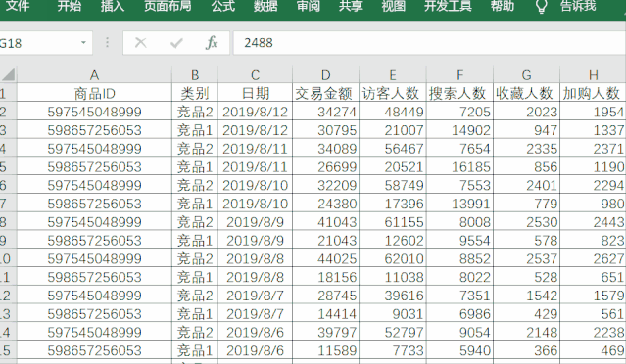Select the 2019/8/10 cell in row 6

tap(255, 185)
